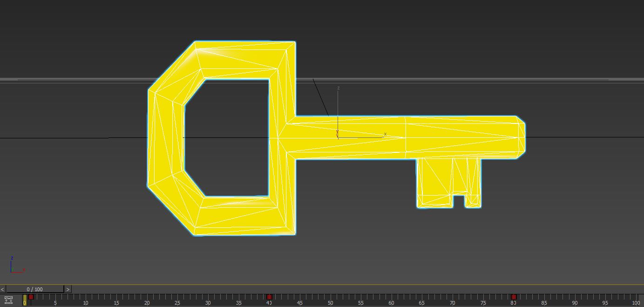
Task: Click the 0 / 100 time slider handle
Action: tap(35, 289)
